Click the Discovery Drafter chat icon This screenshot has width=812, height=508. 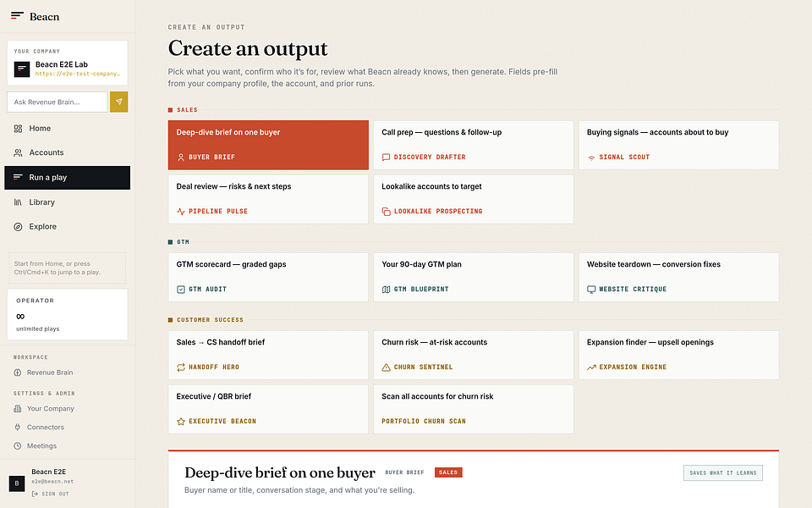pos(386,157)
